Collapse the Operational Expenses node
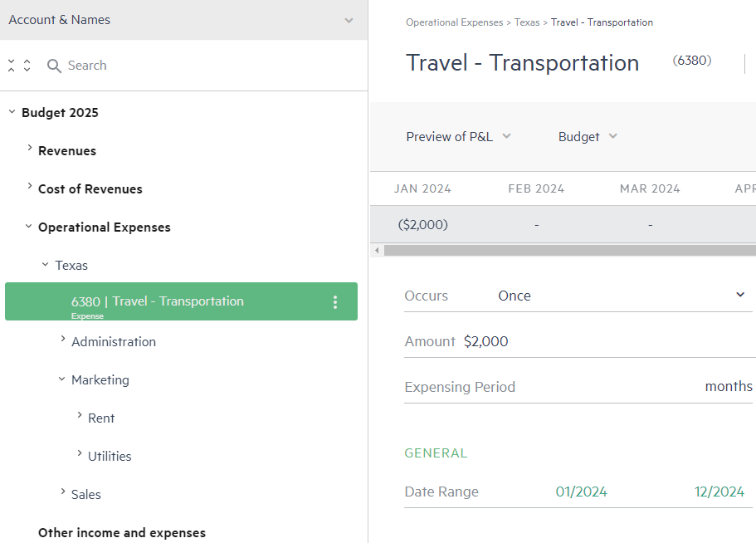 pyautogui.click(x=28, y=226)
